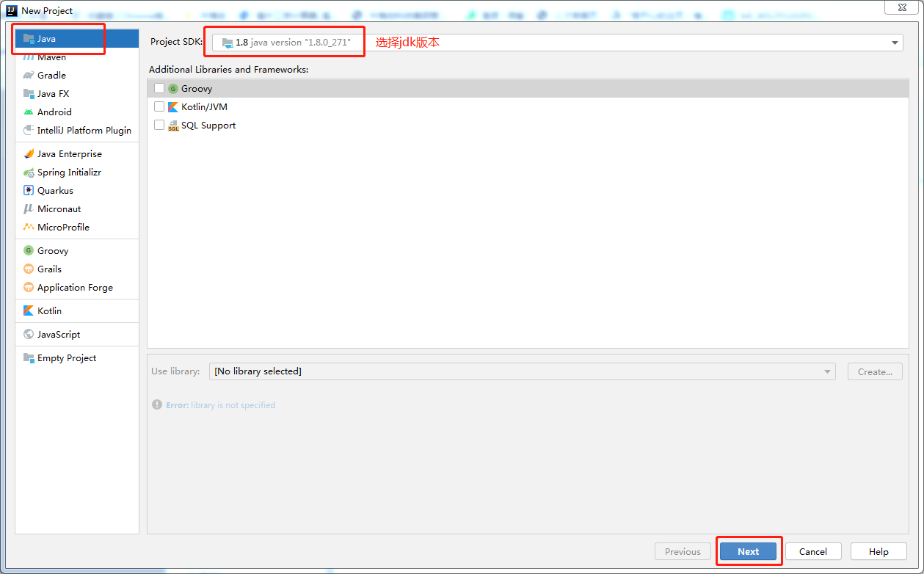Open the Use library combo box
924x574 pixels.
523,371
